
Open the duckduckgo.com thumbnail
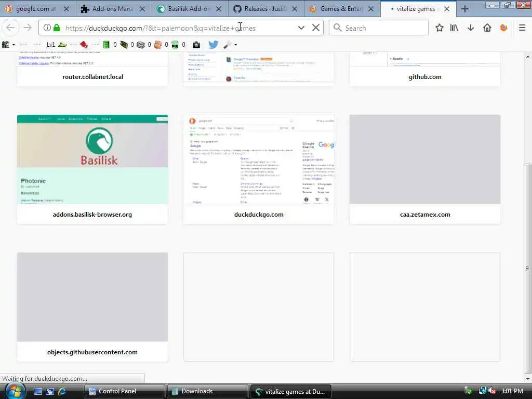259,159
